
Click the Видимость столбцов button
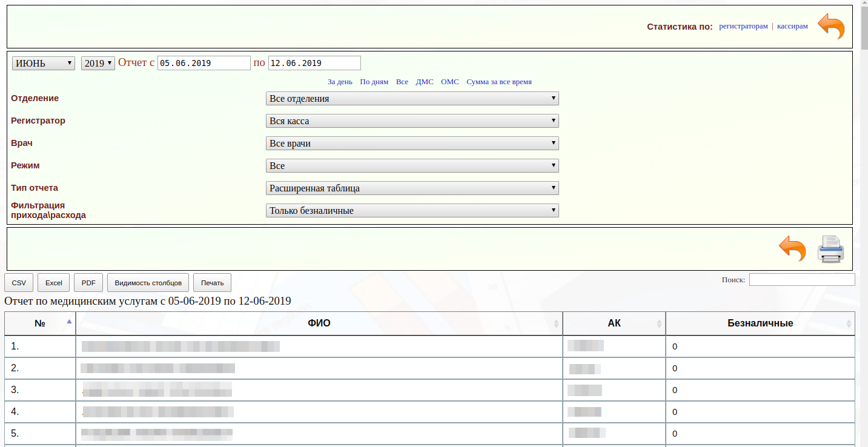pyautogui.click(x=148, y=283)
